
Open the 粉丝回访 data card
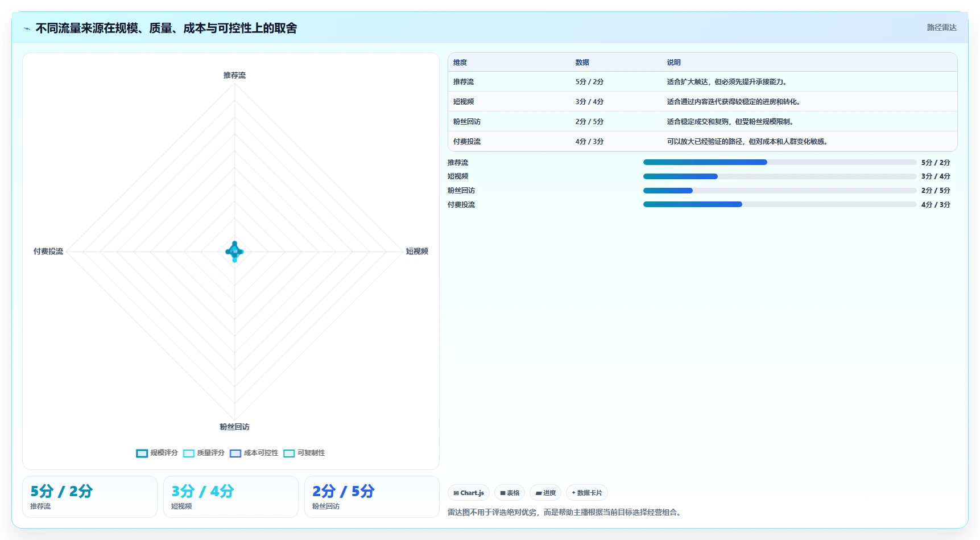coord(372,497)
